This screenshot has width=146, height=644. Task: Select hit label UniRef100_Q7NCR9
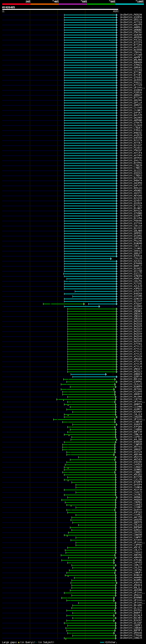pos(131,276)
